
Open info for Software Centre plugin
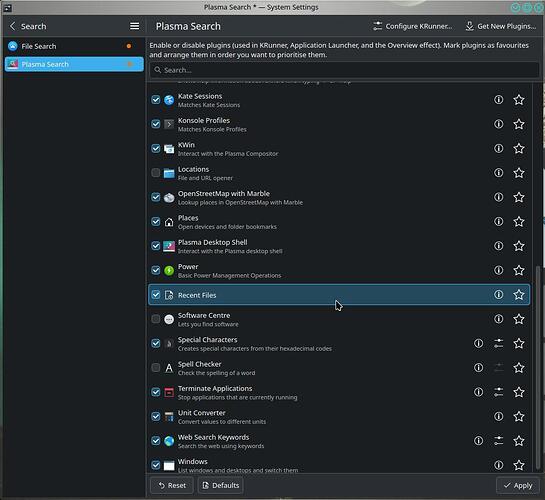(x=498, y=319)
